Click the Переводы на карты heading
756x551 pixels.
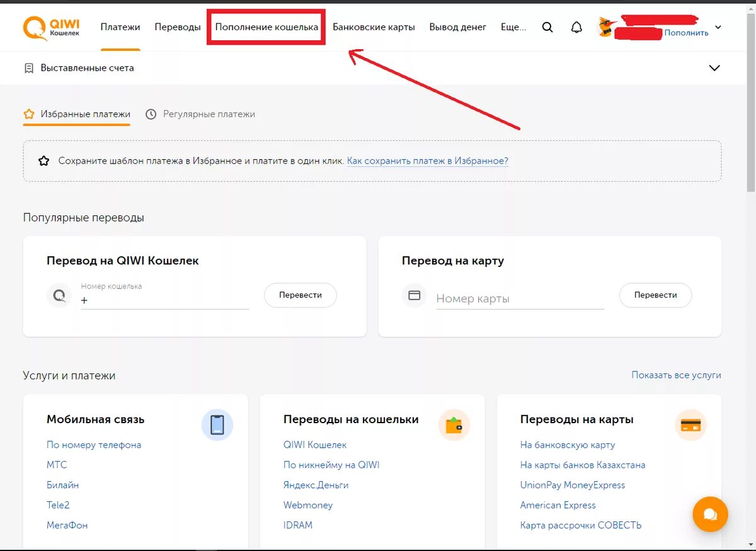click(x=577, y=419)
